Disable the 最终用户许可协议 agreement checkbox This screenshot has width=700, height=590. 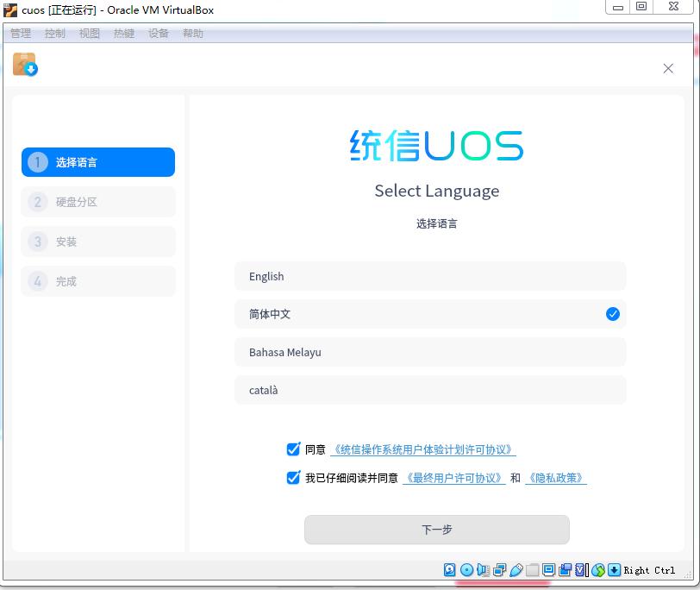pos(293,478)
